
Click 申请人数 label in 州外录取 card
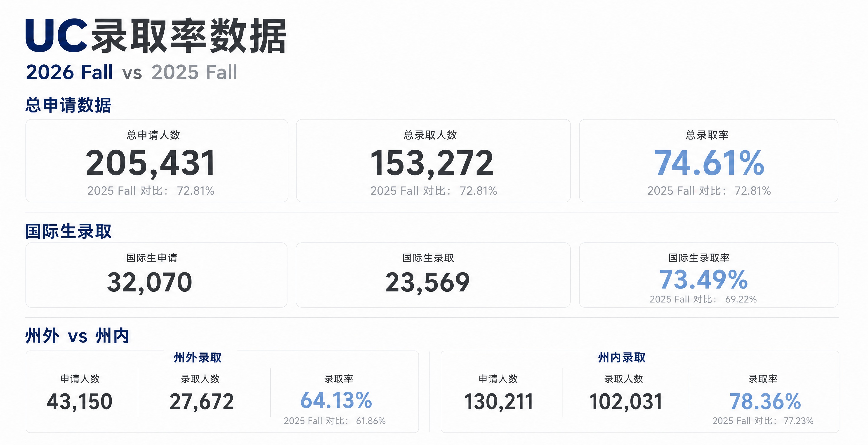point(80,379)
